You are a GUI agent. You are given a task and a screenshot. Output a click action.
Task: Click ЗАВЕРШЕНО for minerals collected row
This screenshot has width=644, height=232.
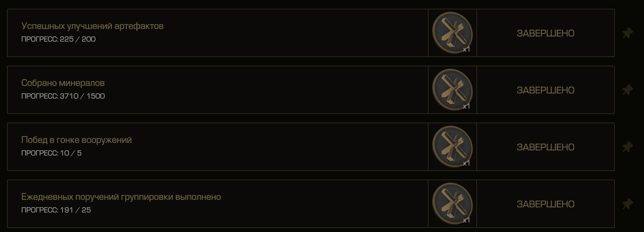(x=545, y=90)
